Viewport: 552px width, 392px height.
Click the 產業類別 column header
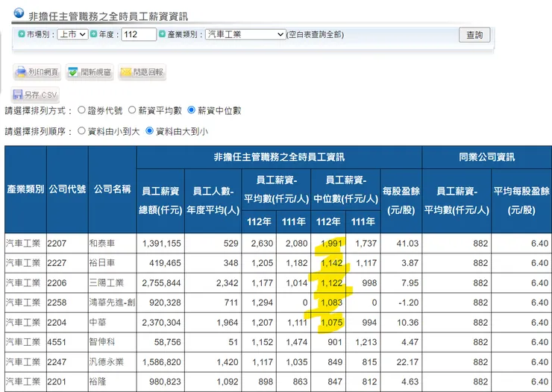point(25,189)
